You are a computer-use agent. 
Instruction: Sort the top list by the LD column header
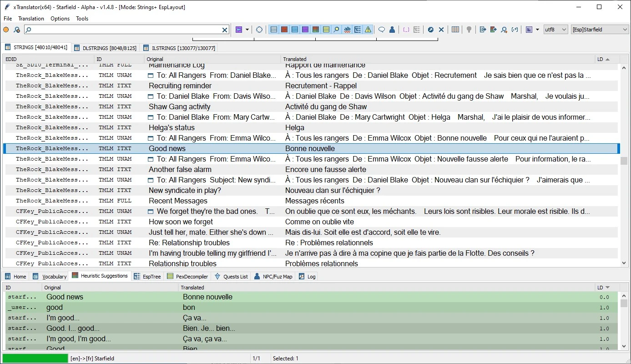point(606,59)
